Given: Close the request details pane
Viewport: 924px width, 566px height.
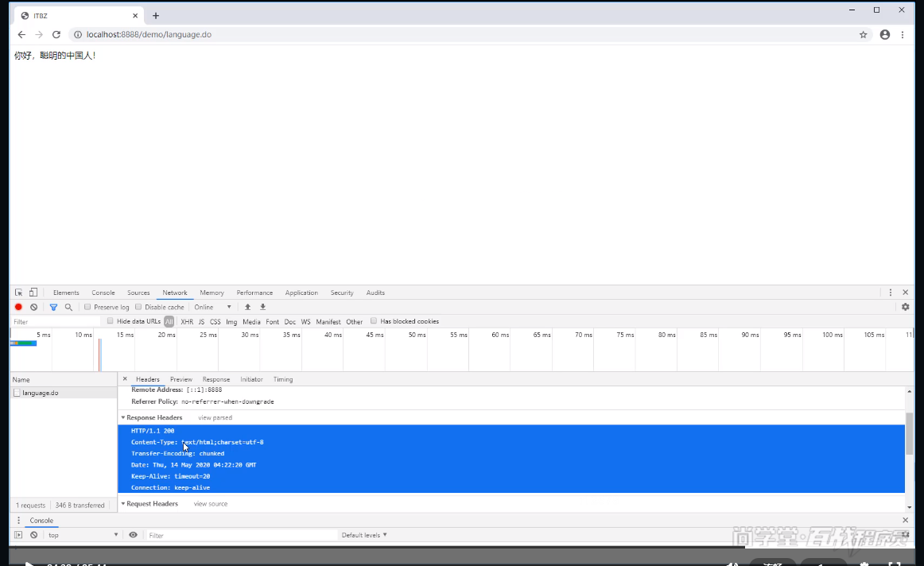Looking at the screenshot, I should pyautogui.click(x=125, y=378).
